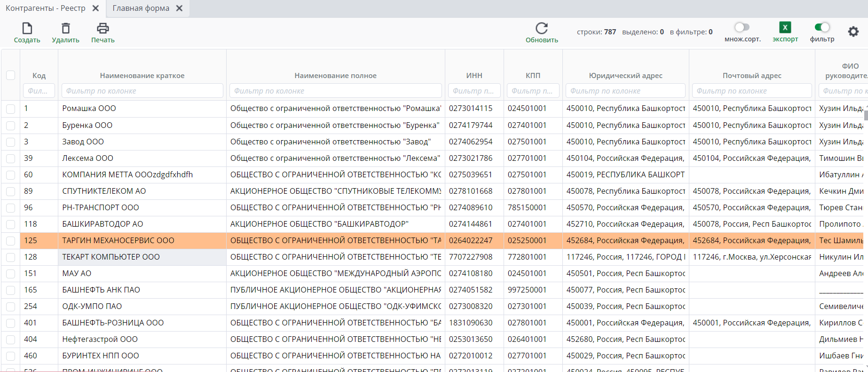This screenshot has width=868, height=372.
Task: Check the row checkbox for Ромашка ООО
Action: (10, 109)
